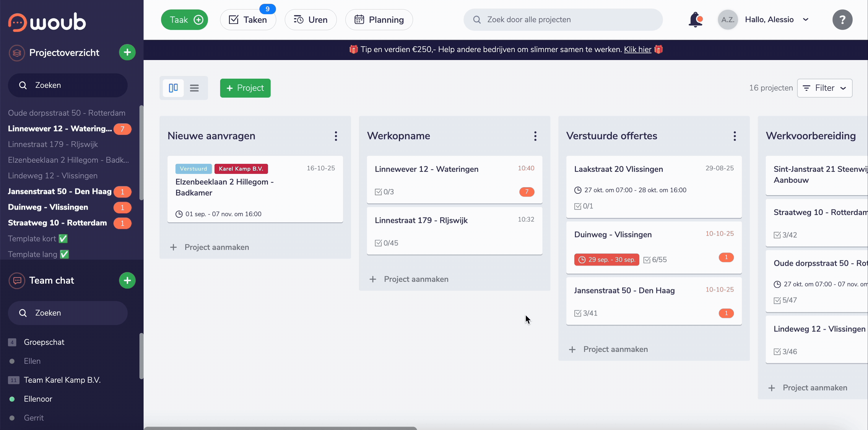Open the Uren time tracking tab
Viewport: 868px width, 430px height.
coord(310,20)
